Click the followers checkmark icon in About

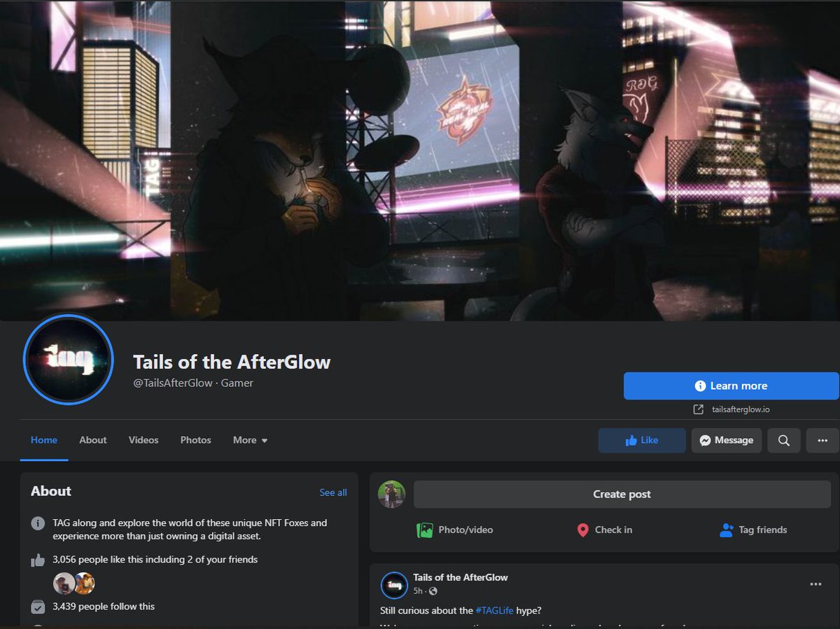(x=38, y=606)
